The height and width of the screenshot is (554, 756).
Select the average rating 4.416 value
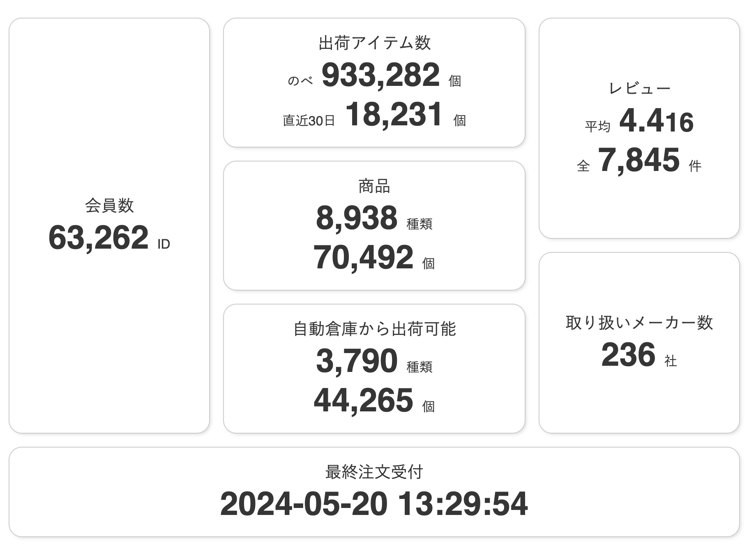[x=656, y=121]
